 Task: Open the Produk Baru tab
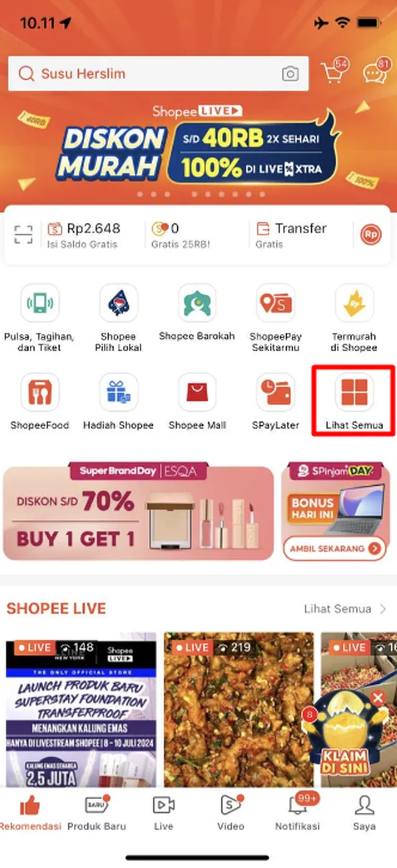coord(97,812)
